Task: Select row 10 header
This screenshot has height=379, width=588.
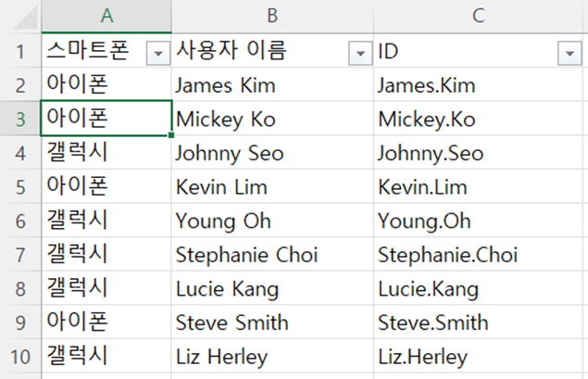Action: (x=20, y=356)
